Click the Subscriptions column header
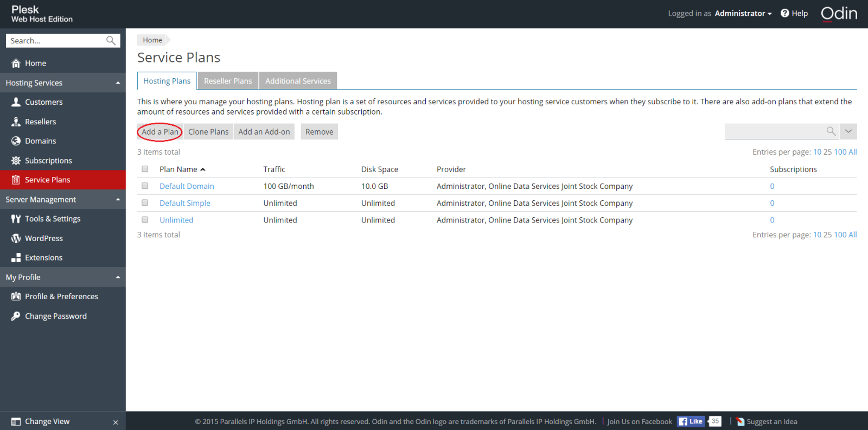868x430 pixels. (x=793, y=169)
